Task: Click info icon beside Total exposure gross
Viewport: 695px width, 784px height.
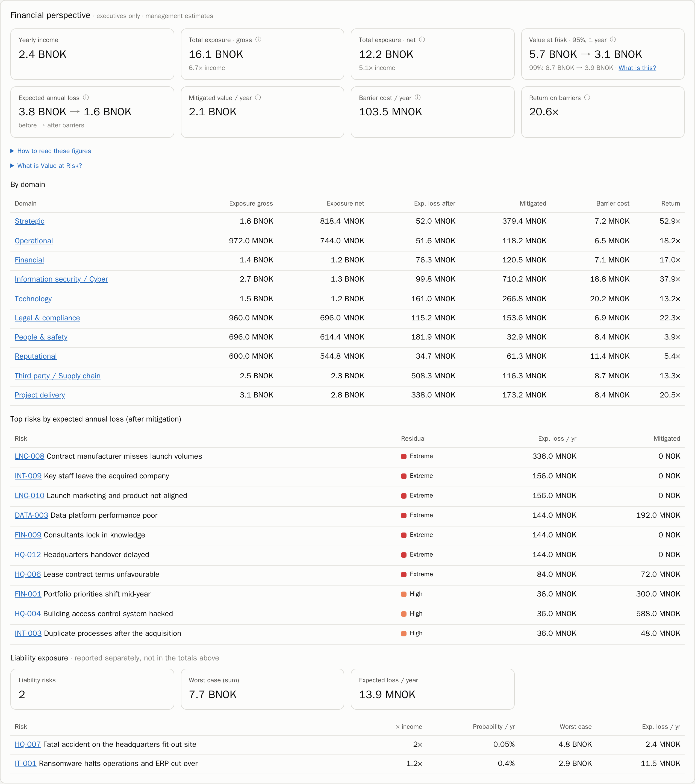Action: pyautogui.click(x=258, y=40)
